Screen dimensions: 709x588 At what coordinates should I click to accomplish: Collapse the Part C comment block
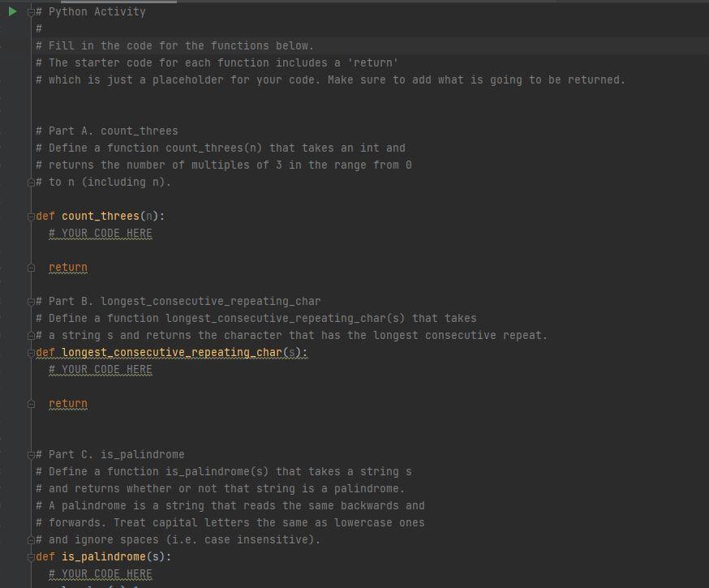(30, 454)
